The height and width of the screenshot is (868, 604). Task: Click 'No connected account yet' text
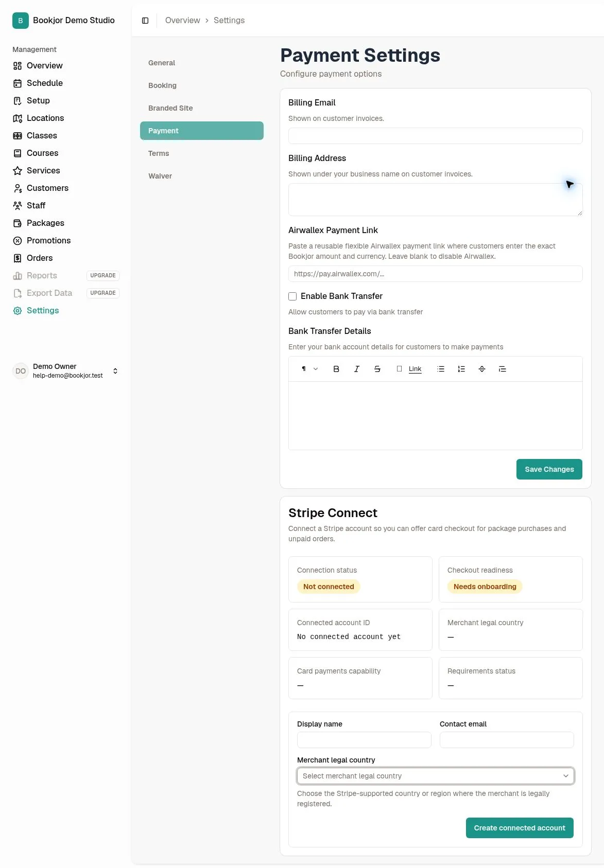(349, 637)
